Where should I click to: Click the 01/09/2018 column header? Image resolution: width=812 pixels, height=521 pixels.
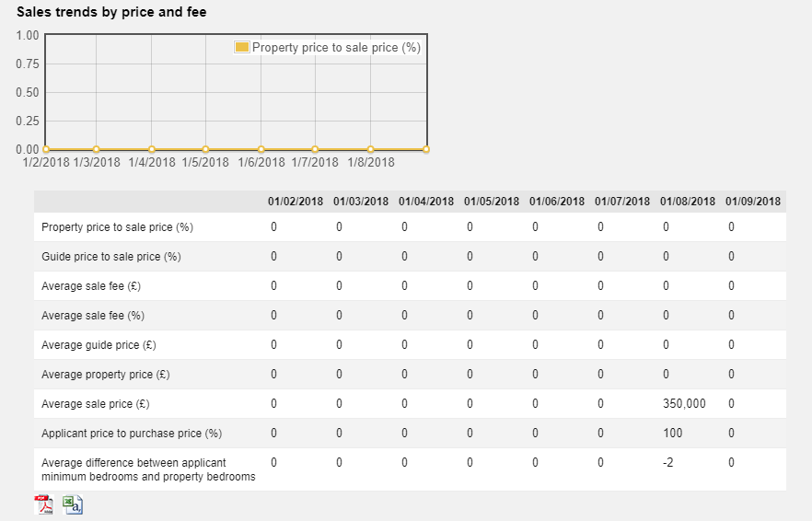coord(752,202)
